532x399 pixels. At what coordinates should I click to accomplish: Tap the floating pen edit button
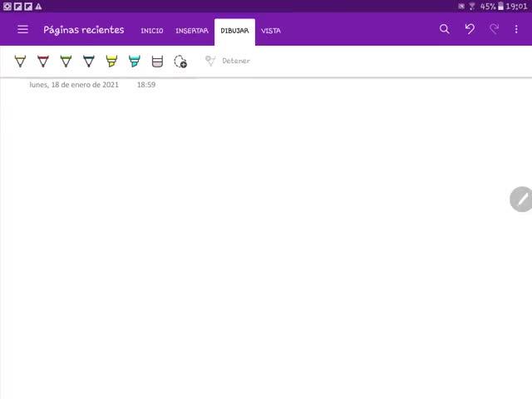521,199
